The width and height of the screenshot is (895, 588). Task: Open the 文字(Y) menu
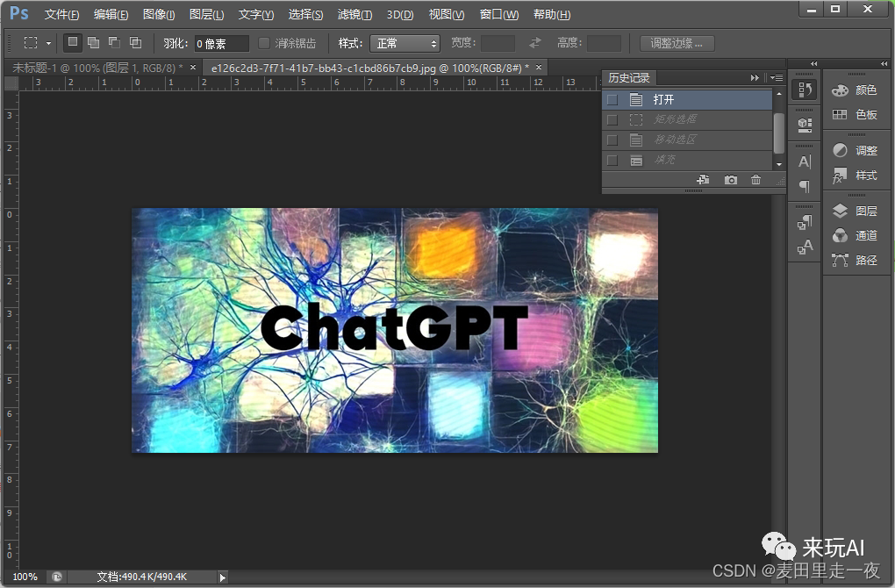pyautogui.click(x=255, y=14)
